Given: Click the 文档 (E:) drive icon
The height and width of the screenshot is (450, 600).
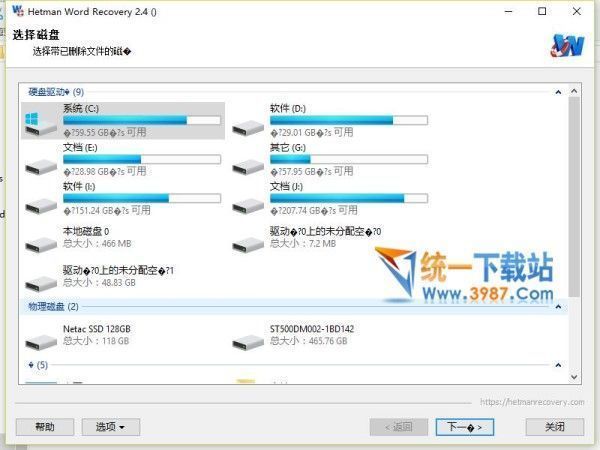Looking at the screenshot, I should point(40,163).
